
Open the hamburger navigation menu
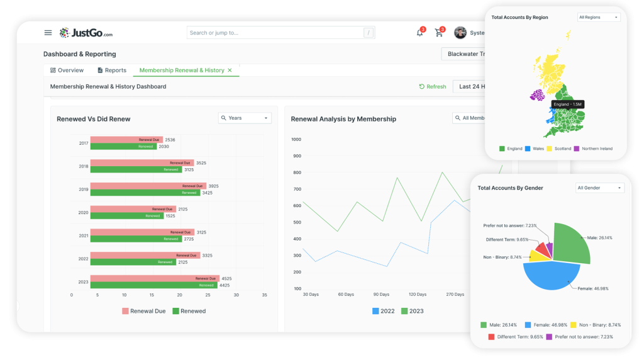48,33
